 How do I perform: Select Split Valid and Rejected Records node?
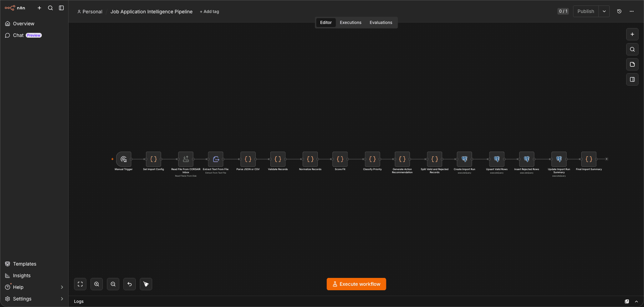coord(435,159)
